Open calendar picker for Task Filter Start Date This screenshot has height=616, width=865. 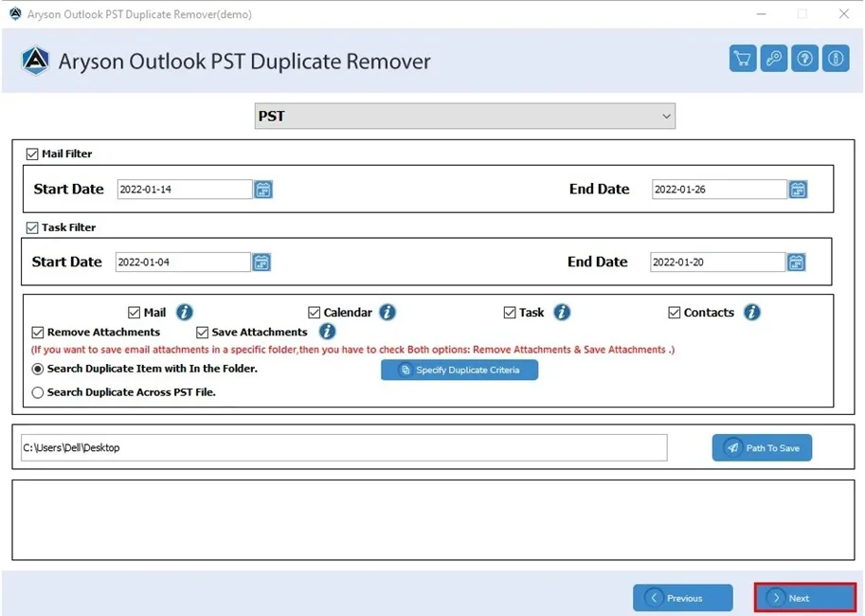pos(261,263)
